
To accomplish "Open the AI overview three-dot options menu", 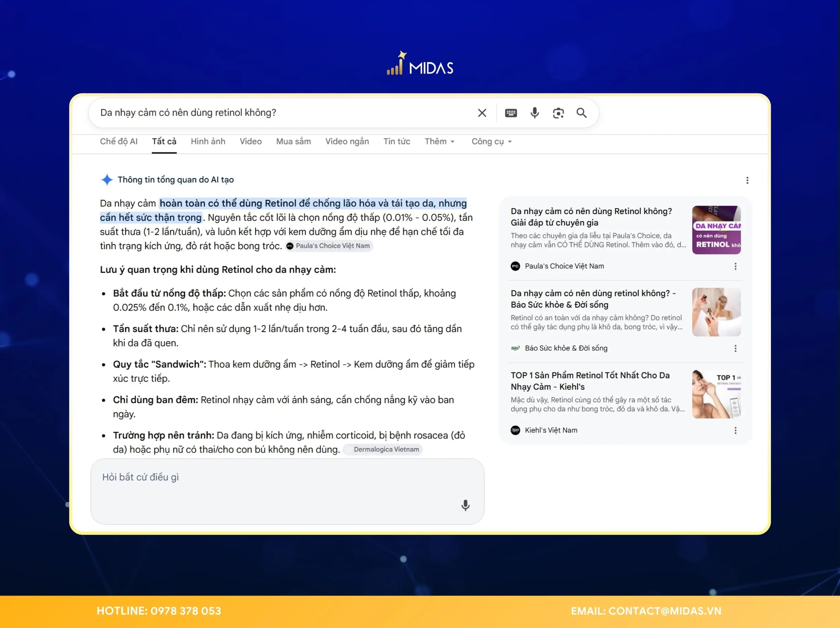I will coord(747,180).
